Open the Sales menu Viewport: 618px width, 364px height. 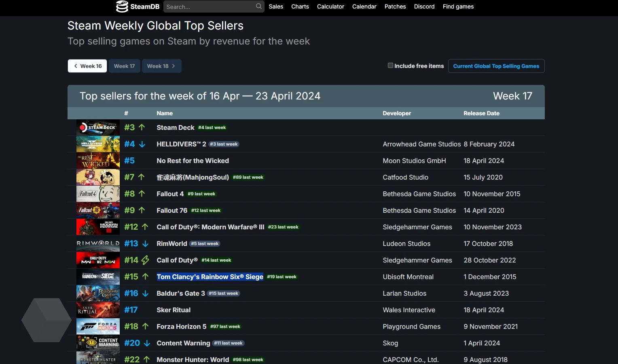point(276,6)
